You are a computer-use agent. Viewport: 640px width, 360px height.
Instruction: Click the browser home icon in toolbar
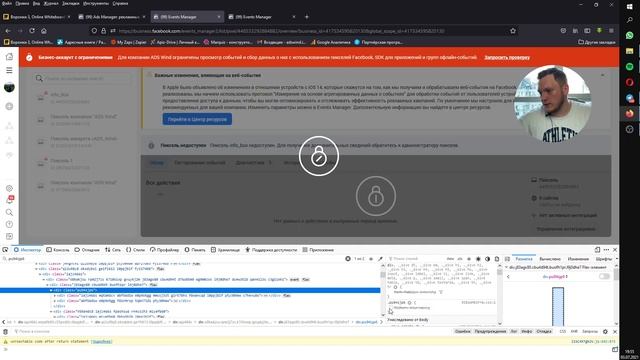click(x=44, y=31)
